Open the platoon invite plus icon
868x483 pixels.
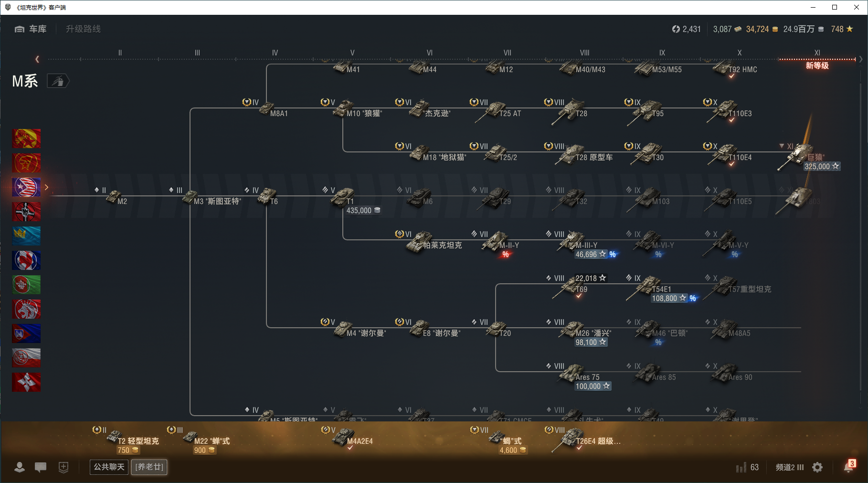coord(64,467)
